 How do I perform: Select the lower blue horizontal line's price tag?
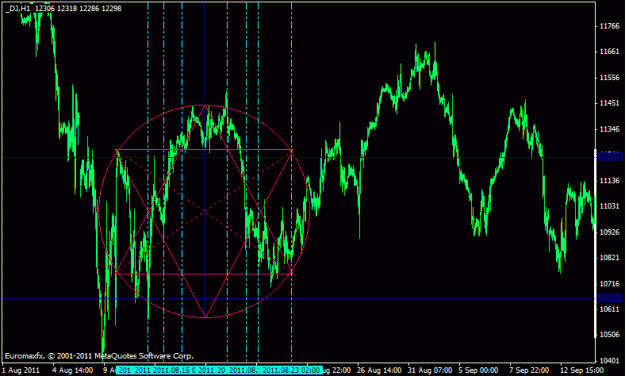[x=609, y=298]
